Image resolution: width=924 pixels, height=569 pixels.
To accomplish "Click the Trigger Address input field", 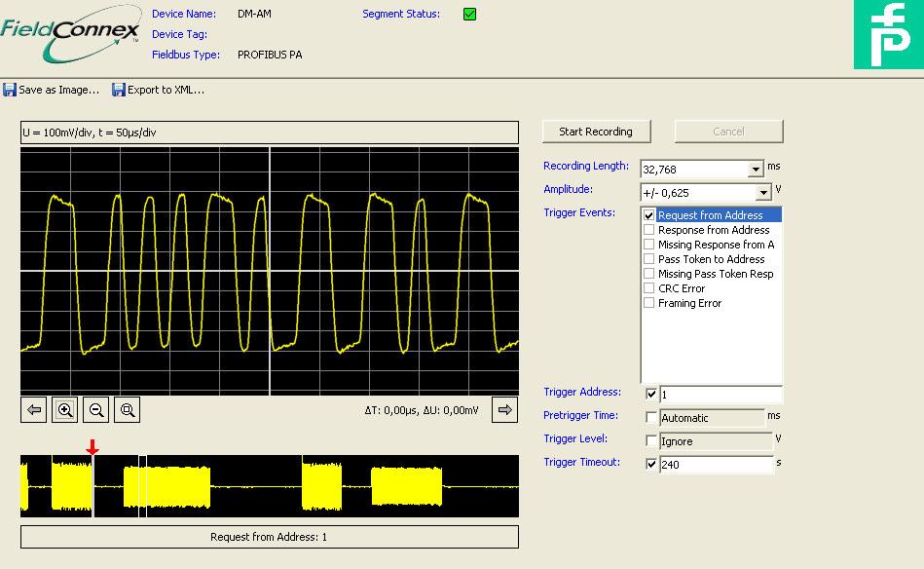I will pyautogui.click(x=721, y=395).
